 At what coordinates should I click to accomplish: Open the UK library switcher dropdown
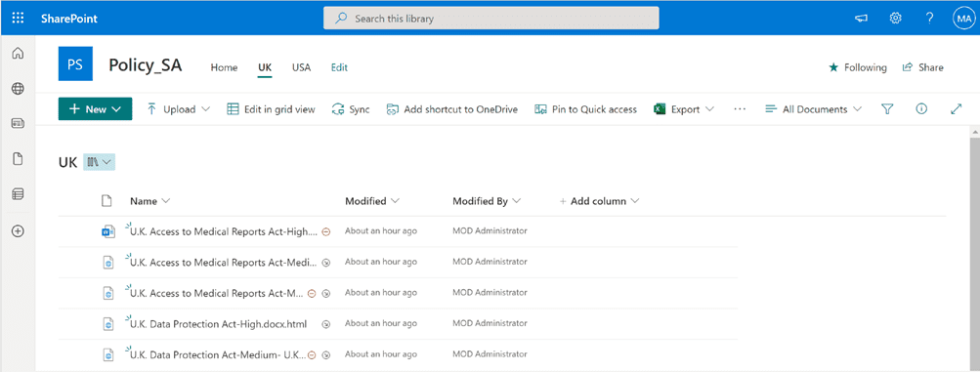pos(99,162)
